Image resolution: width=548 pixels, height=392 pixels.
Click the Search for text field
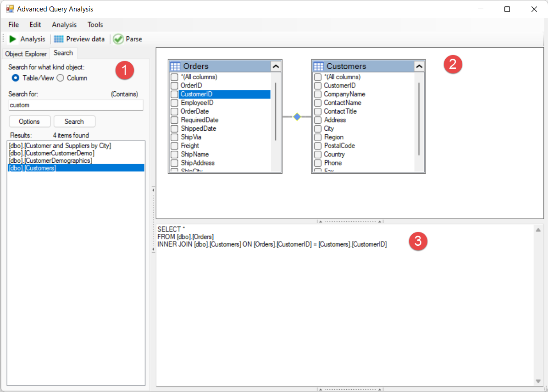click(x=76, y=105)
